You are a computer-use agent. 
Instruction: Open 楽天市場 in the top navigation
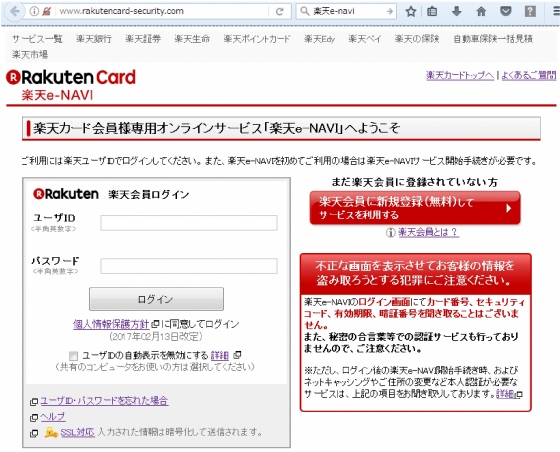[30, 55]
